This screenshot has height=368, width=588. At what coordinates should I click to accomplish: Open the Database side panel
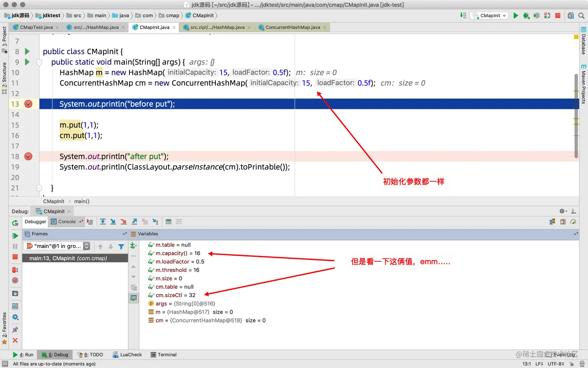pyautogui.click(x=583, y=41)
